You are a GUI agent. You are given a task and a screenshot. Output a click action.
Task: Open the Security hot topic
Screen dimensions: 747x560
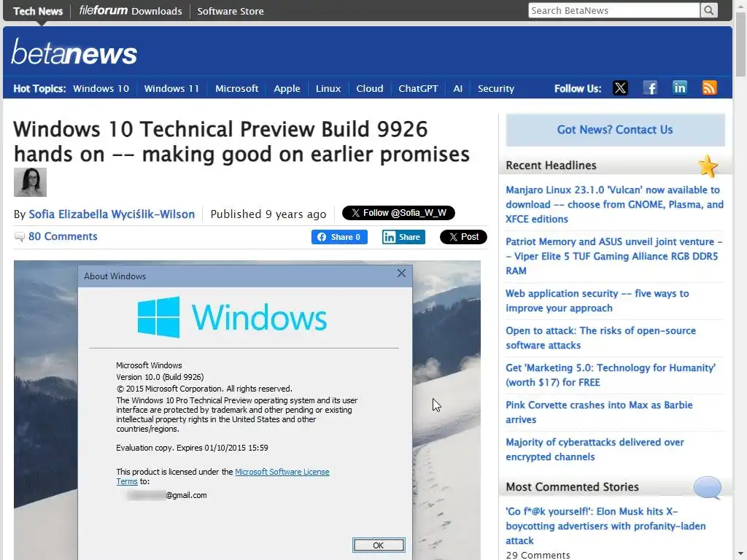[x=496, y=88]
